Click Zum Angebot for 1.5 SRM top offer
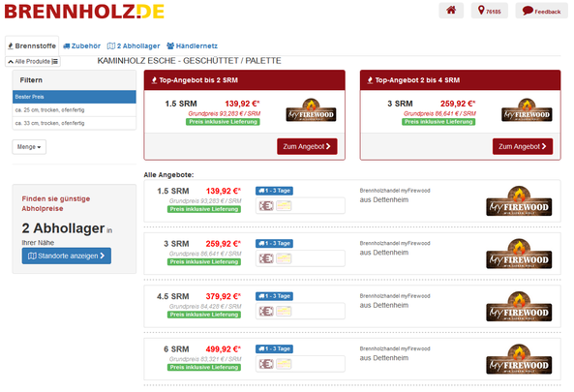This screenshot has height=392, width=574. pyautogui.click(x=307, y=146)
